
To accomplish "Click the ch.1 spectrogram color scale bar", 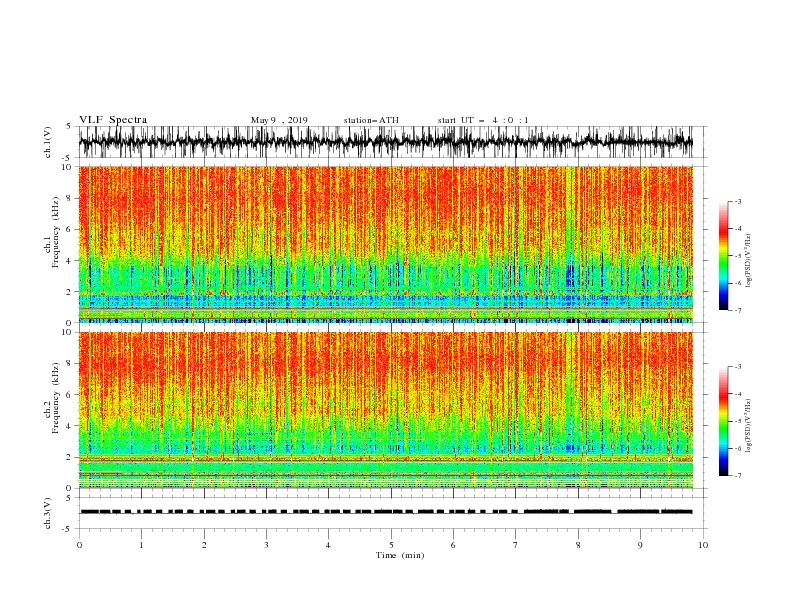I will 723,256.
